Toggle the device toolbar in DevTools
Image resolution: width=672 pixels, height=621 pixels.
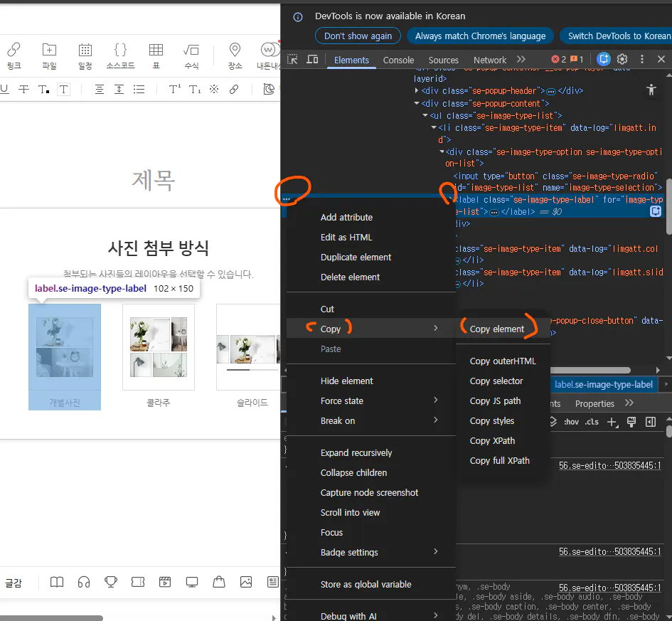(x=312, y=59)
